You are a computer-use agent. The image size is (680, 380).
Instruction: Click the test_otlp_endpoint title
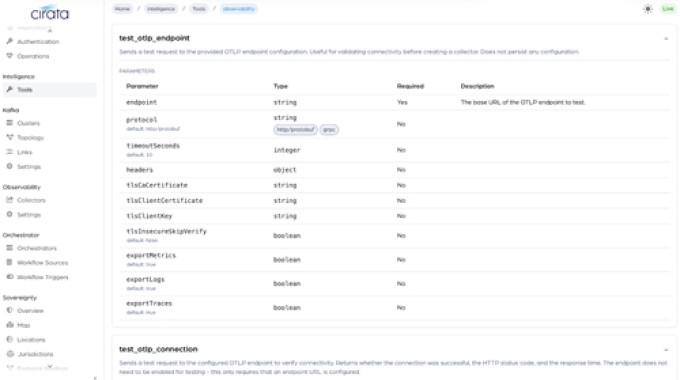[x=154, y=38]
